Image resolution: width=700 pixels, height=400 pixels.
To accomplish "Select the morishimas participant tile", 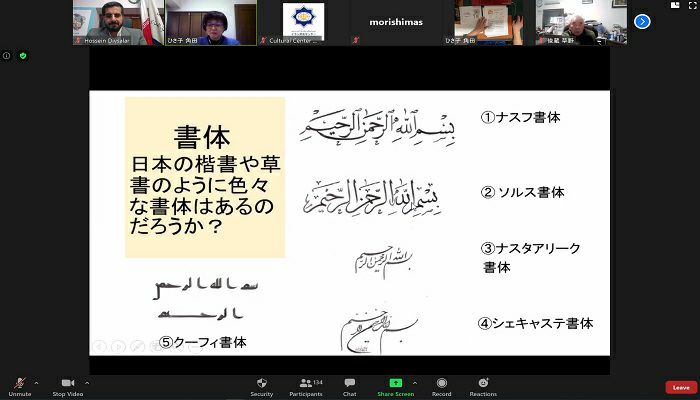I will (x=396, y=22).
